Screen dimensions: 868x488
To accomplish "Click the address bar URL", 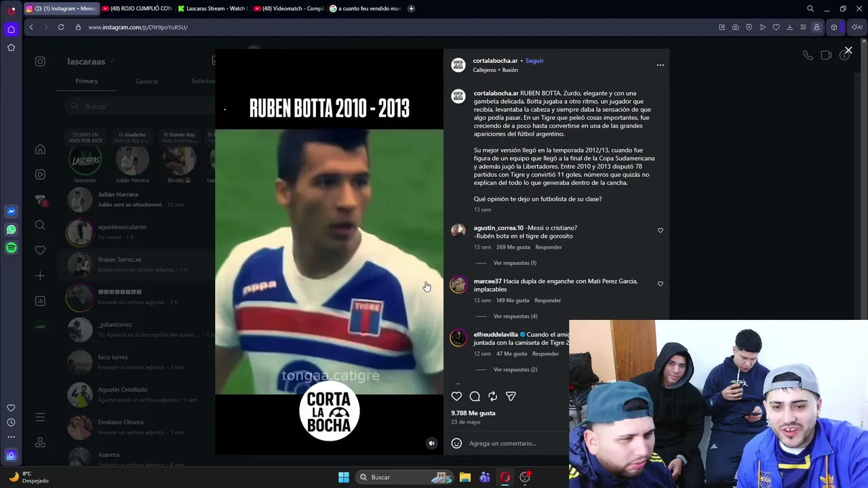I will (x=138, y=27).
